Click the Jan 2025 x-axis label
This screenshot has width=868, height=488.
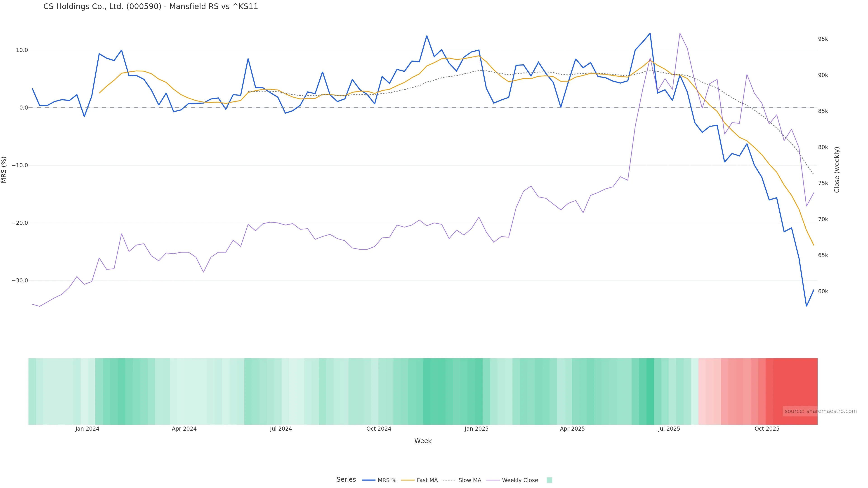[476, 429]
